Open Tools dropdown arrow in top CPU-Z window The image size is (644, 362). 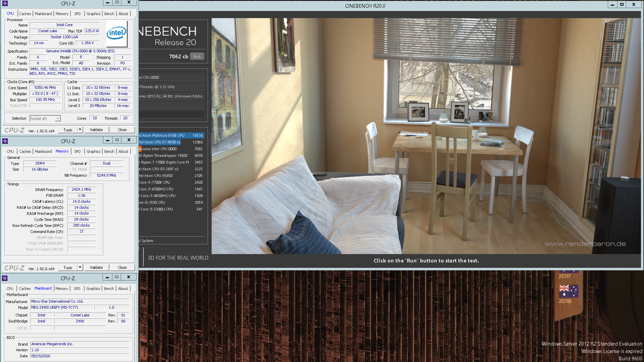click(80, 129)
